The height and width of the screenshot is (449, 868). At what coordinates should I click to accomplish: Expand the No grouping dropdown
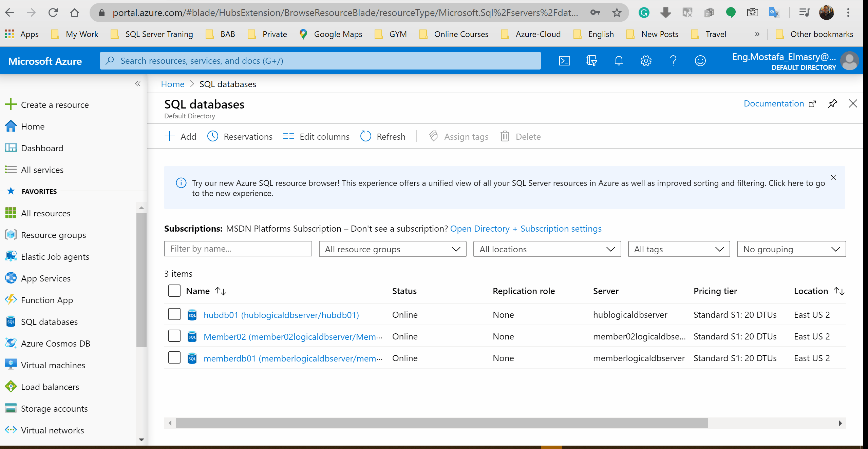791,249
